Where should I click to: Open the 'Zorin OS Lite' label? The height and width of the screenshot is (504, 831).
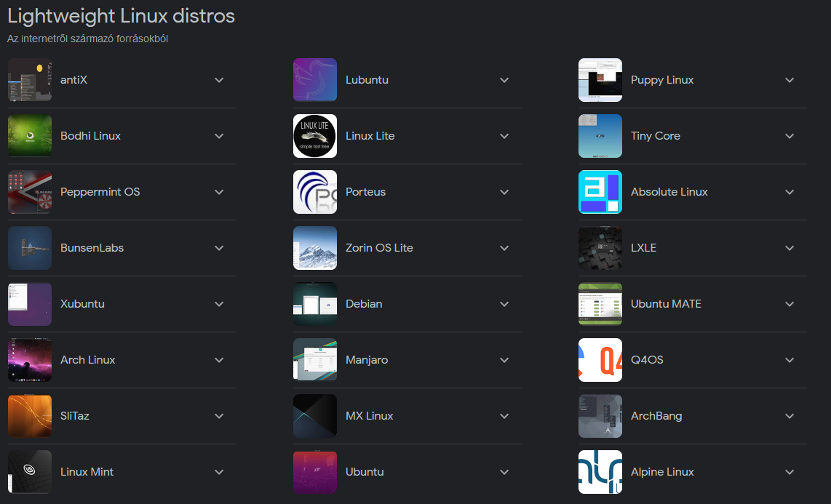pyautogui.click(x=379, y=248)
